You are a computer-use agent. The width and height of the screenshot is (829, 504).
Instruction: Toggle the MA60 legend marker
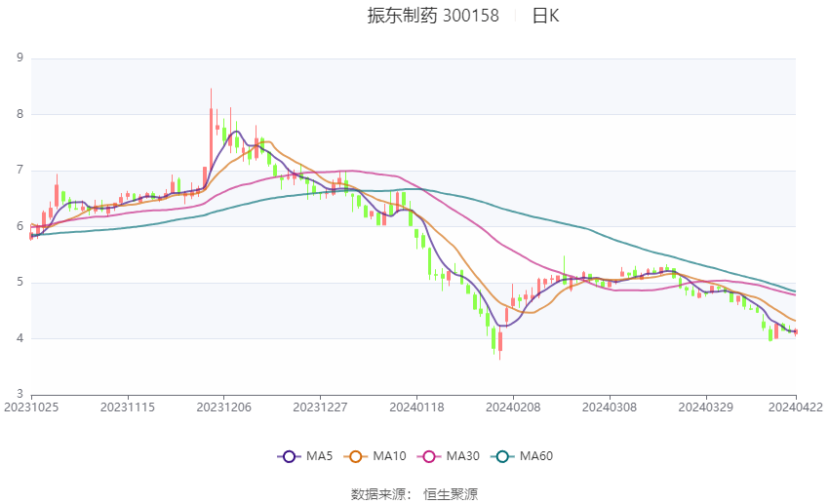[503, 456]
